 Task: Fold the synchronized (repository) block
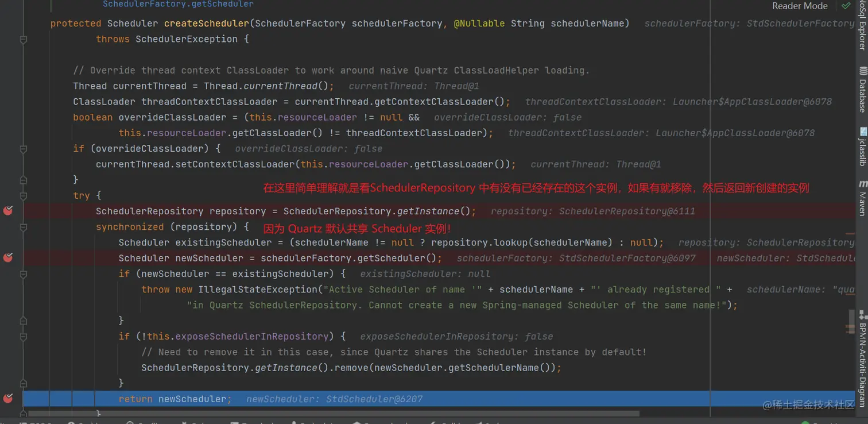click(24, 227)
